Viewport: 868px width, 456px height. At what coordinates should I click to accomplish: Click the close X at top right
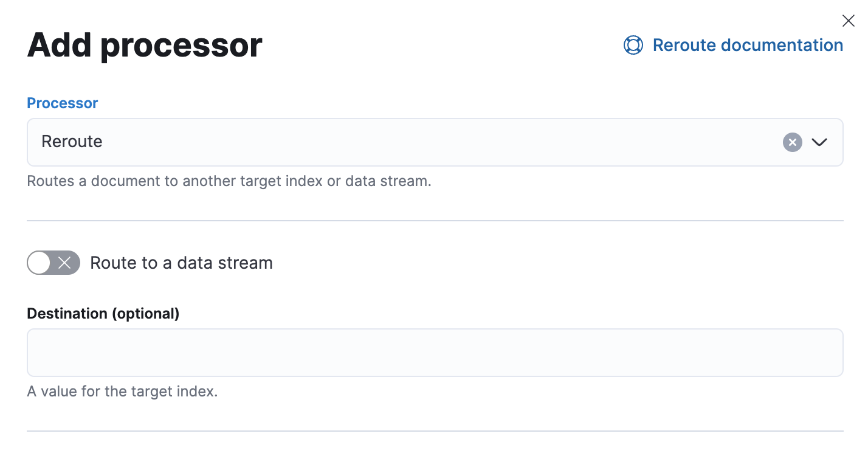[849, 20]
